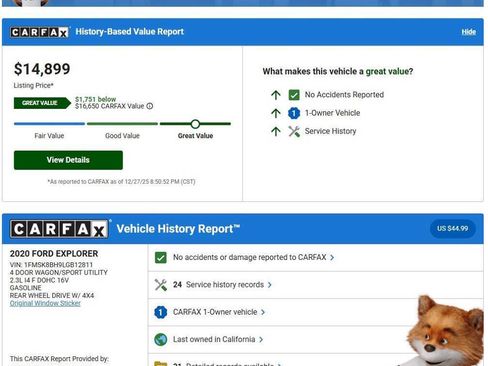
Task: Click the 'Fair Value' label
Action: 49,136
